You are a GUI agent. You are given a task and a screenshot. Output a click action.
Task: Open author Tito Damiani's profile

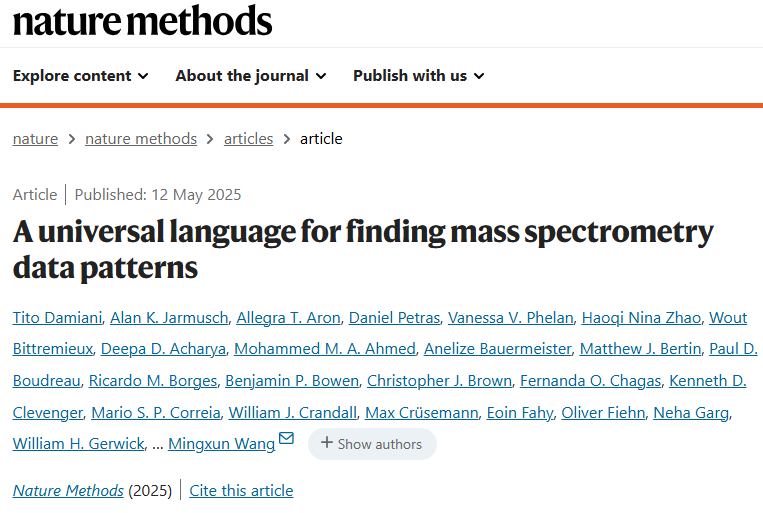pos(55,318)
